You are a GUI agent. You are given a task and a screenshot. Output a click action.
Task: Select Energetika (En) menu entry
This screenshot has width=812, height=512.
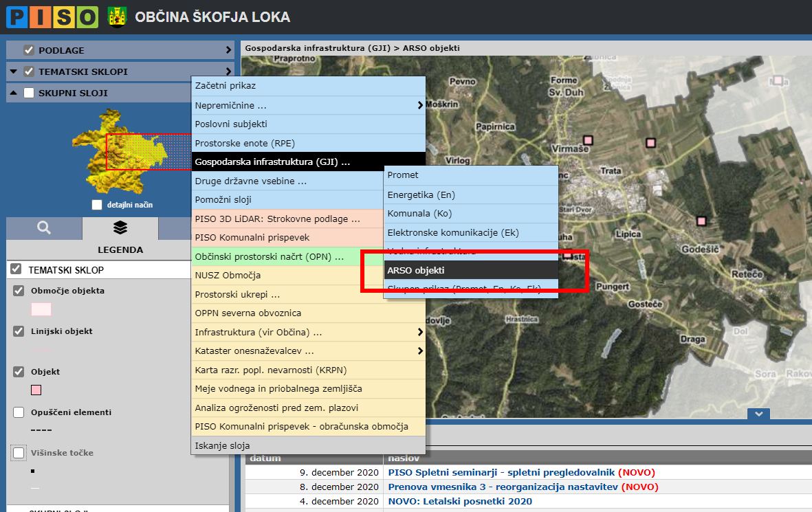[x=471, y=194]
